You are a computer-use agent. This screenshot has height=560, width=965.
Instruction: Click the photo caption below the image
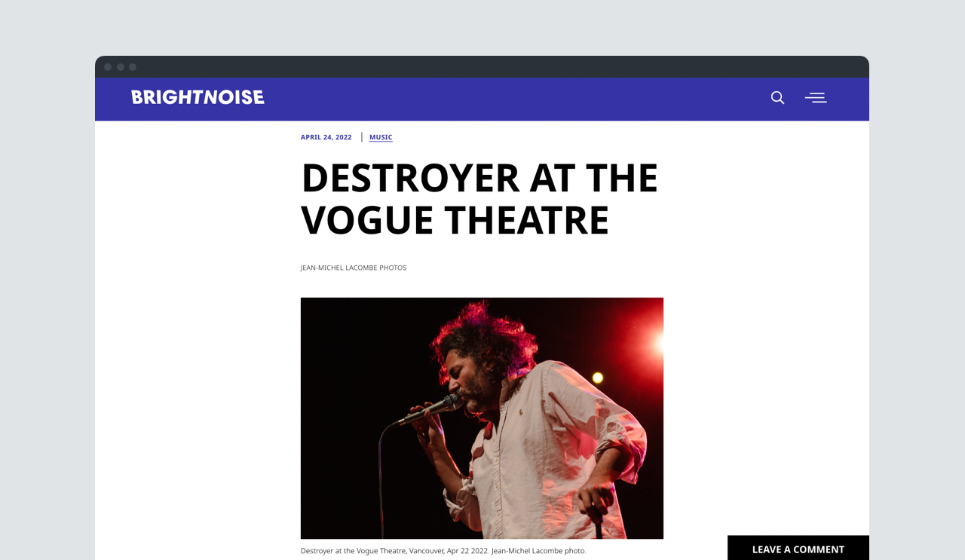click(x=443, y=551)
